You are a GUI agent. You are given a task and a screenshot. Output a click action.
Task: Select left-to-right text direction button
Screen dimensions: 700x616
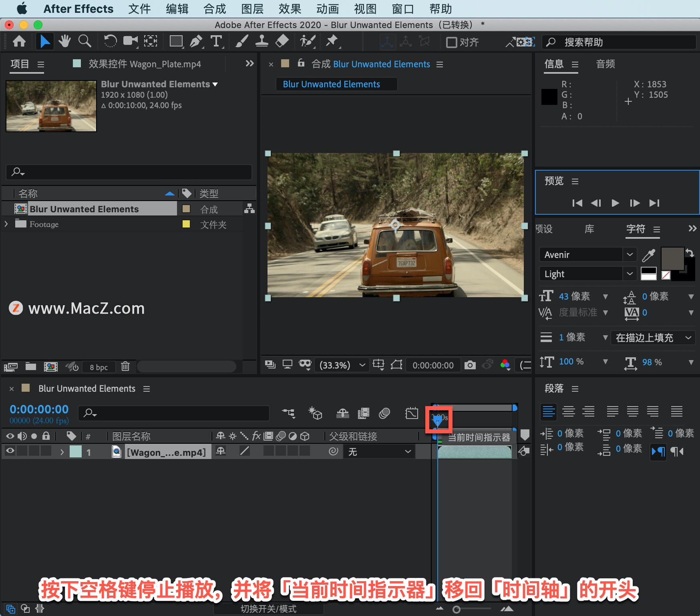click(x=658, y=452)
